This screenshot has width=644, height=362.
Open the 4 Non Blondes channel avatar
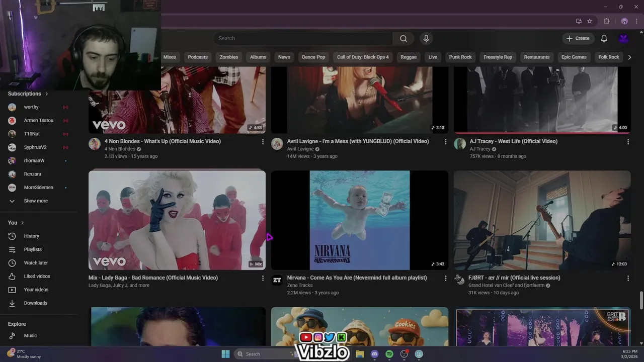pyautogui.click(x=95, y=144)
